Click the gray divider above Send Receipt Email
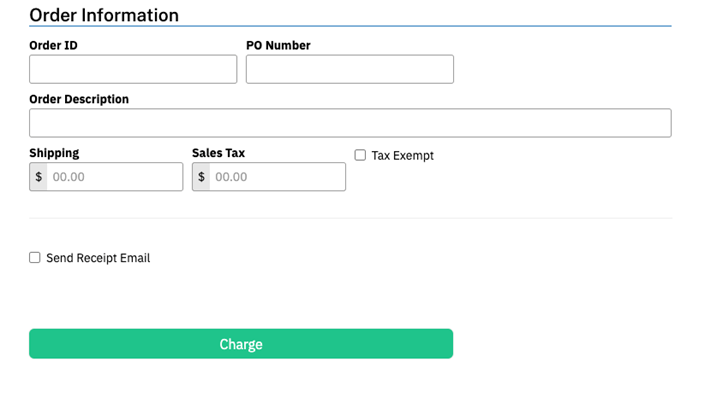Viewport: 723px width, 403px height. tap(350, 218)
